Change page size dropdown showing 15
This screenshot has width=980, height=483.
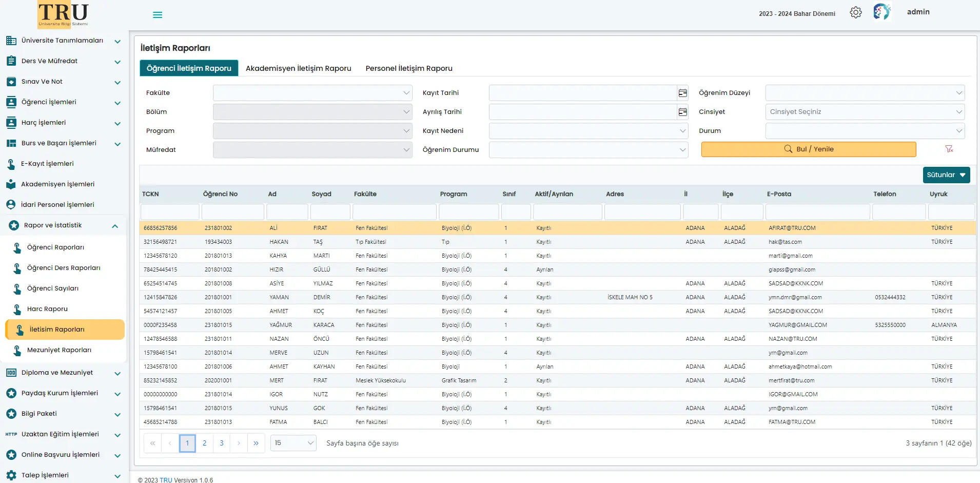293,443
